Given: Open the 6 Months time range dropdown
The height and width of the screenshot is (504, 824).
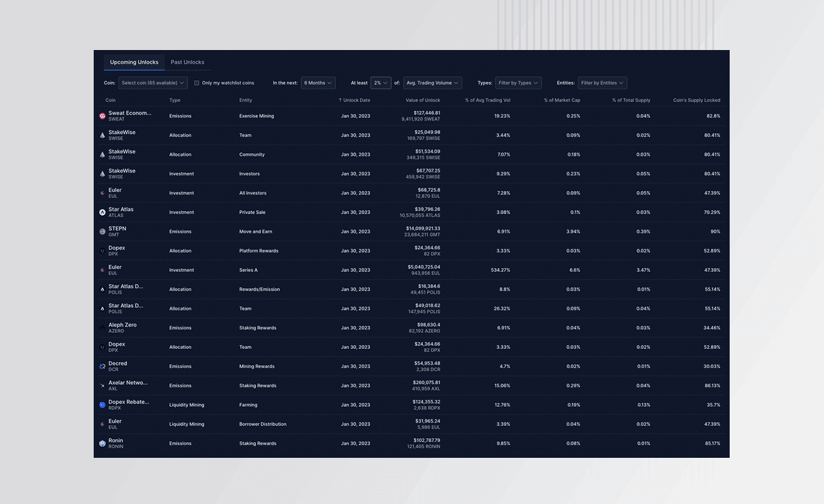Looking at the screenshot, I should click(x=318, y=83).
